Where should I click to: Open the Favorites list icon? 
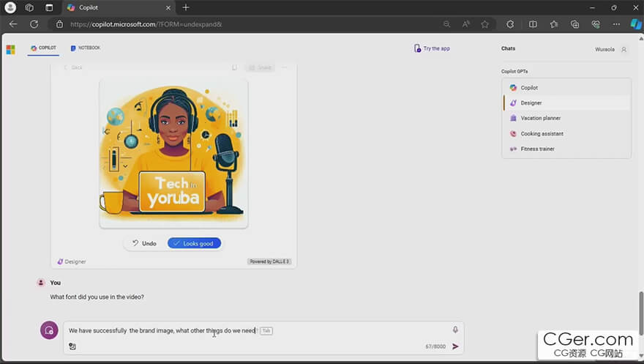click(554, 24)
